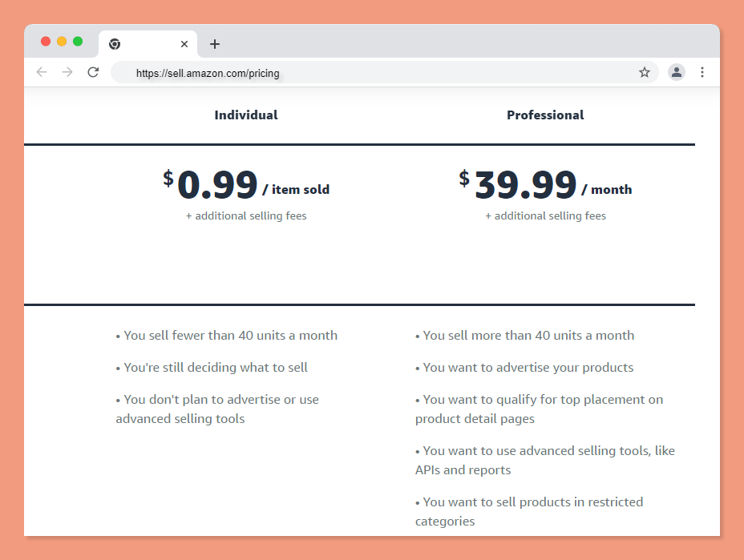Maximize the window with the green button
Screen dimensions: 744x560
78,41
